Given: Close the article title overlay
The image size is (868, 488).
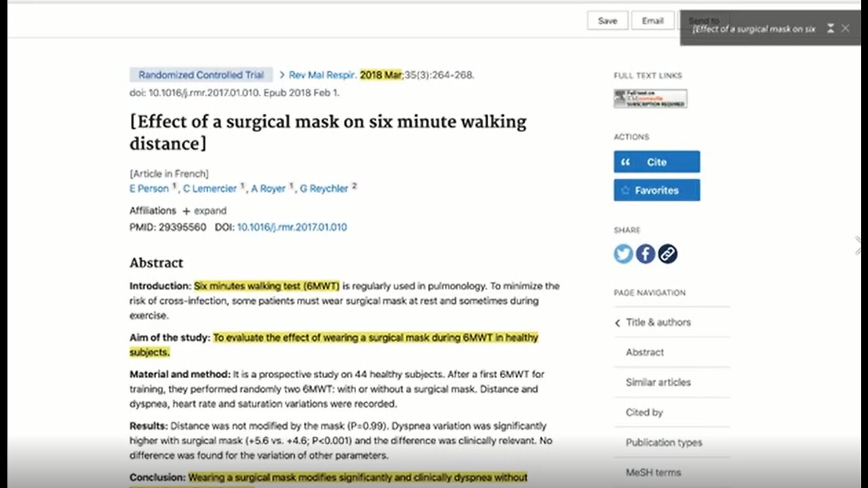Looking at the screenshot, I should pyautogui.click(x=845, y=28).
